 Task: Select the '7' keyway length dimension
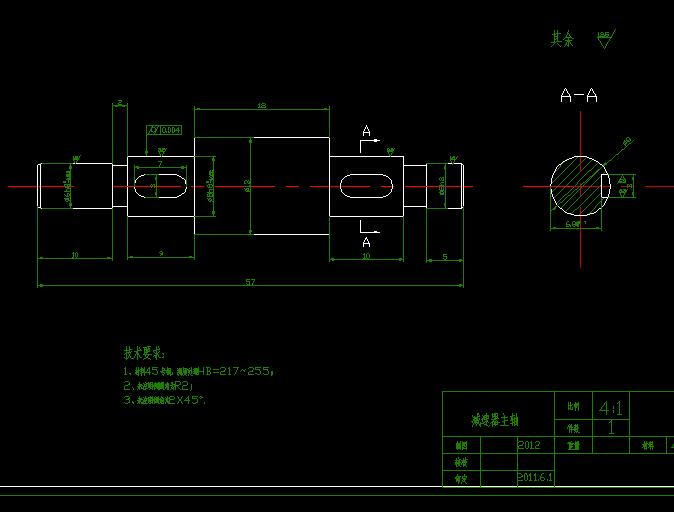pos(160,164)
